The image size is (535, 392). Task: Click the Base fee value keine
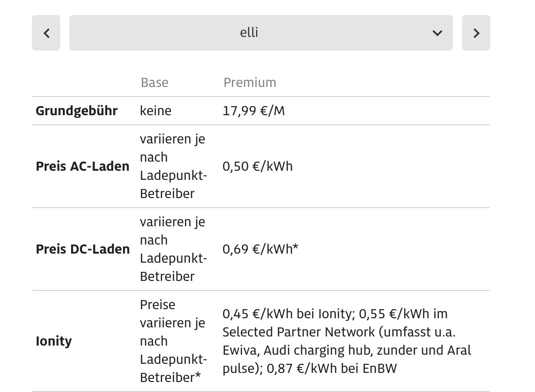coord(155,111)
